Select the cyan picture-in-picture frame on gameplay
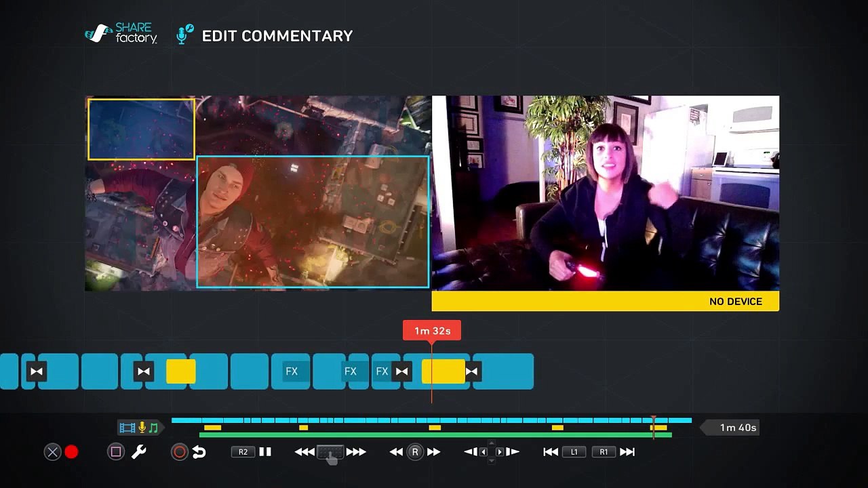The width and height of the screenshot is (868, 488). tap(313, 222)
